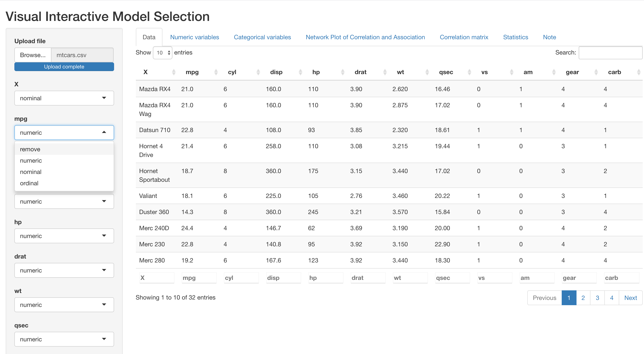
Task: Sort table using drat arrows
Action: coord(385,72)
